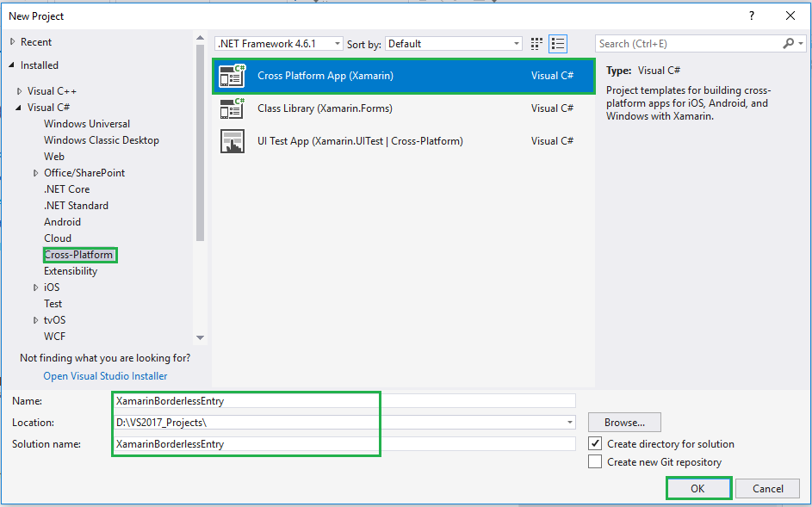Click the search magnifier icon

click(x=788, y=44)
